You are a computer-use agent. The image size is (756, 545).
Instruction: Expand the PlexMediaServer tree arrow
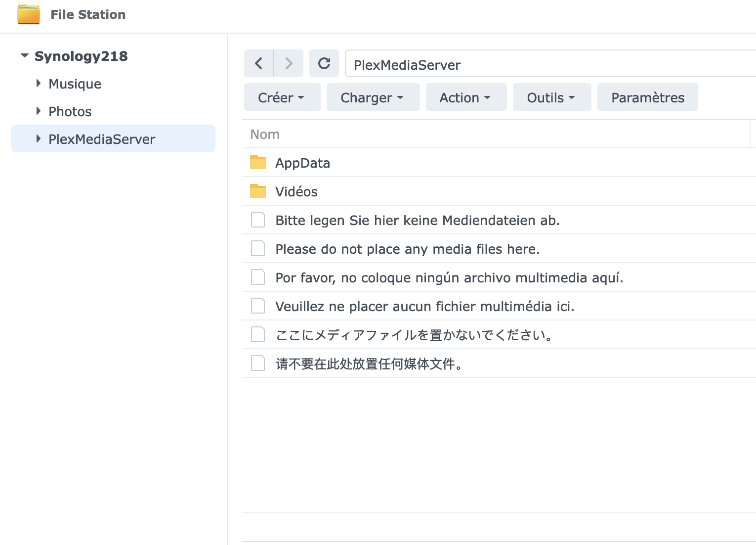coord(39,139)
